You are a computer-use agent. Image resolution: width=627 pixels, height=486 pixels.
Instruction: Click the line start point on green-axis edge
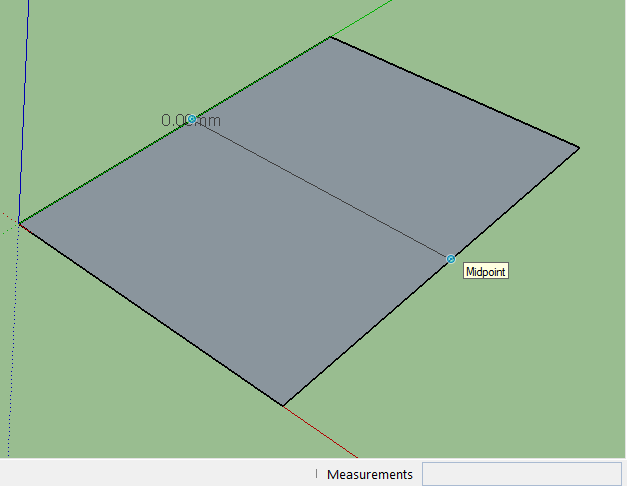coord(191,119)
